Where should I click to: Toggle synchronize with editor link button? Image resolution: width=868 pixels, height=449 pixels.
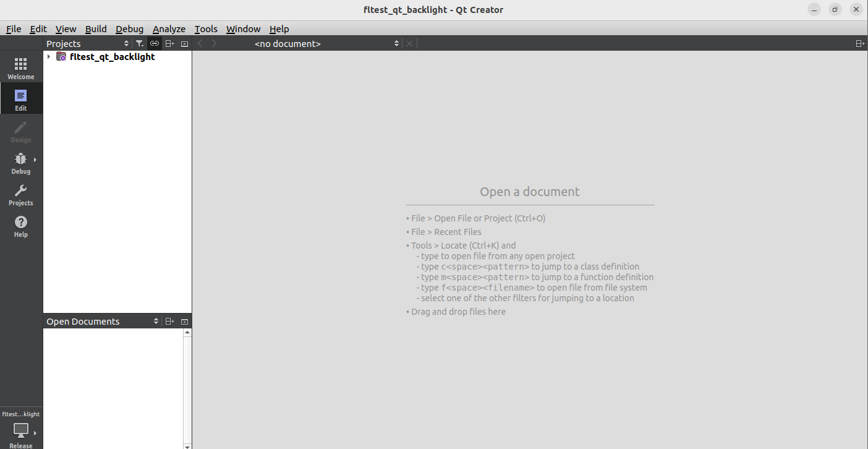tap(155, 44)
